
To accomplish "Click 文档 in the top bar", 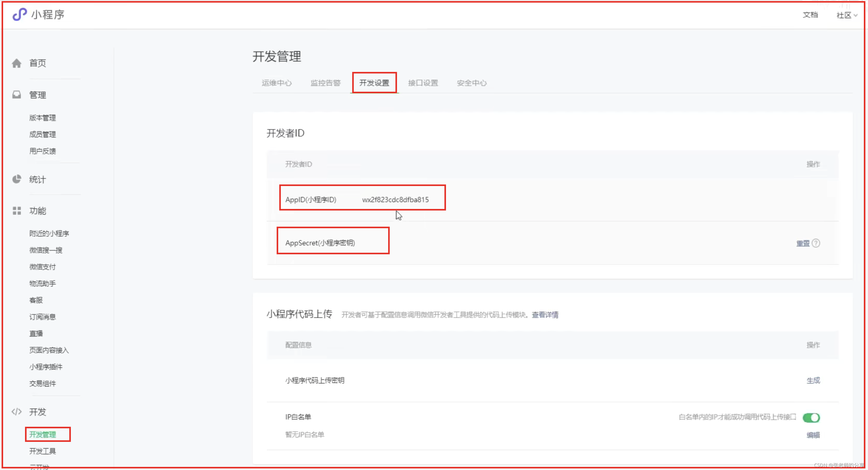I will click(810, 15).
